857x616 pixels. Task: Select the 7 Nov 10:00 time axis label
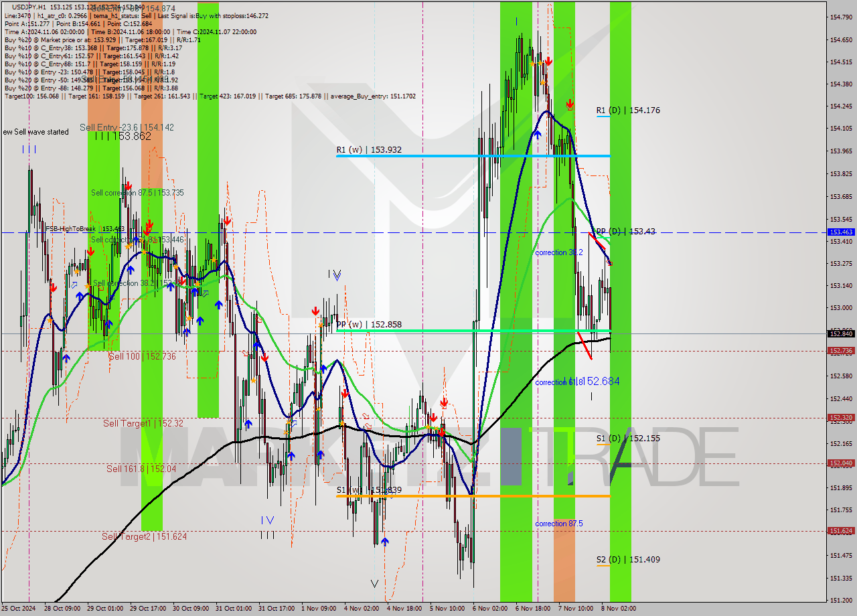[574, 609]
